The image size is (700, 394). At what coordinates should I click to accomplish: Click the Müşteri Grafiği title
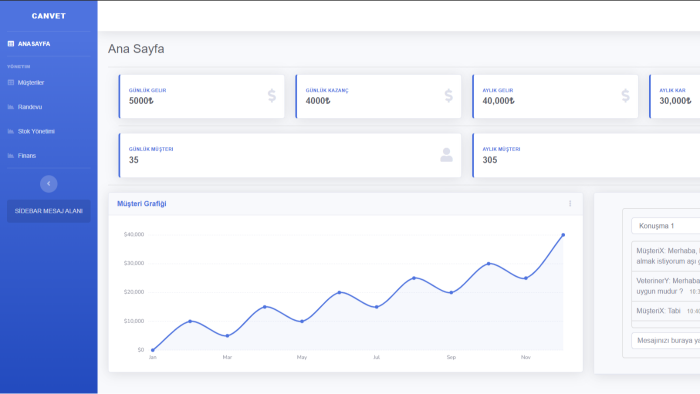[x=142, y=203]
